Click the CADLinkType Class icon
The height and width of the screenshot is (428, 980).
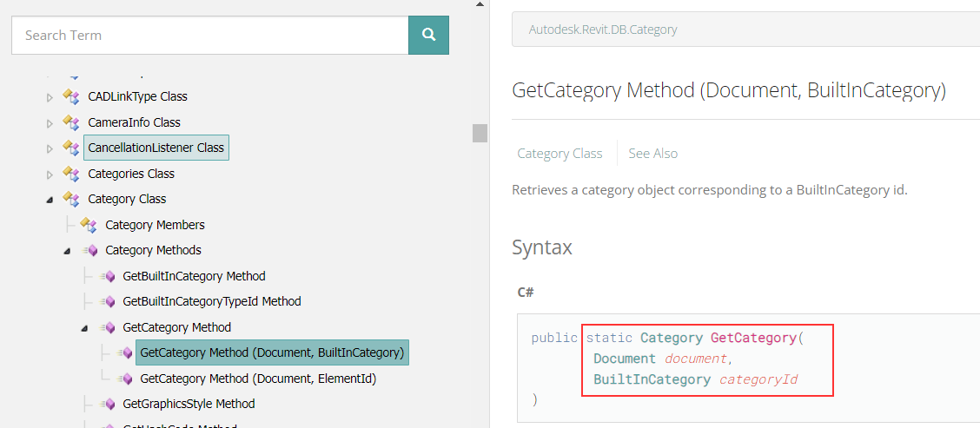tap(70, 97)
